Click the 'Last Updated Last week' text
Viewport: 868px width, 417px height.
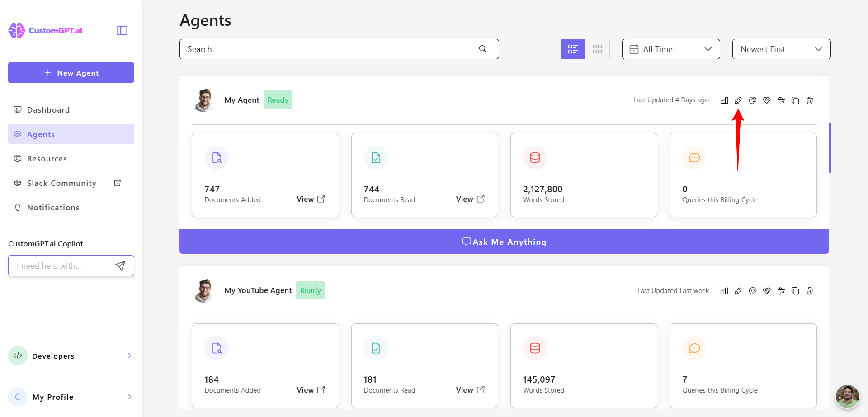pos(673,291)
